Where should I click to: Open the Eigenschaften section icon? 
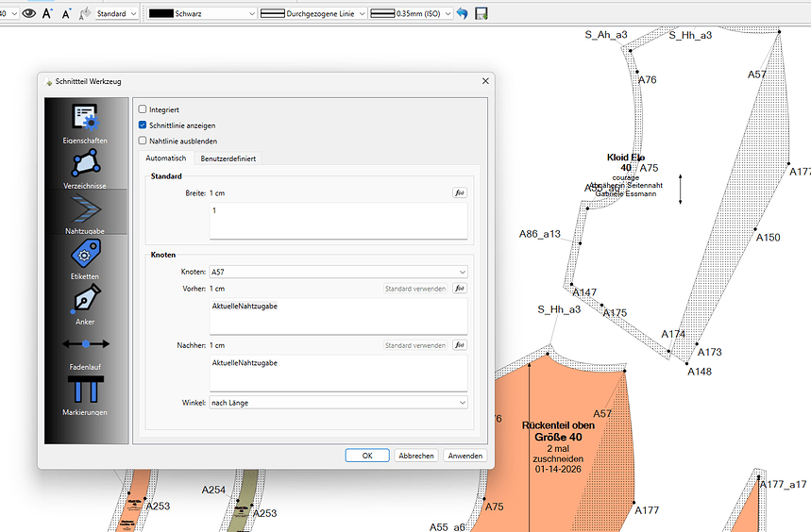point(85,119)
